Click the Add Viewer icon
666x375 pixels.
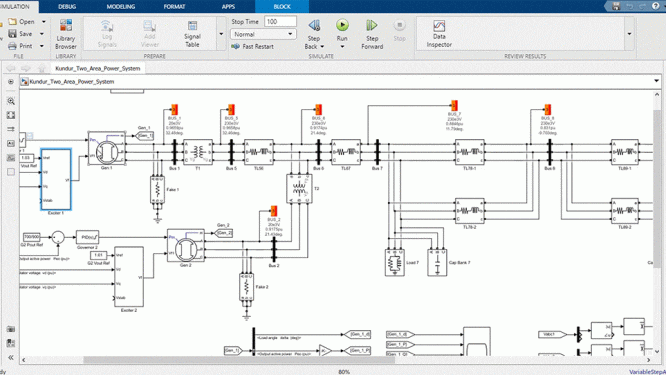150,26
